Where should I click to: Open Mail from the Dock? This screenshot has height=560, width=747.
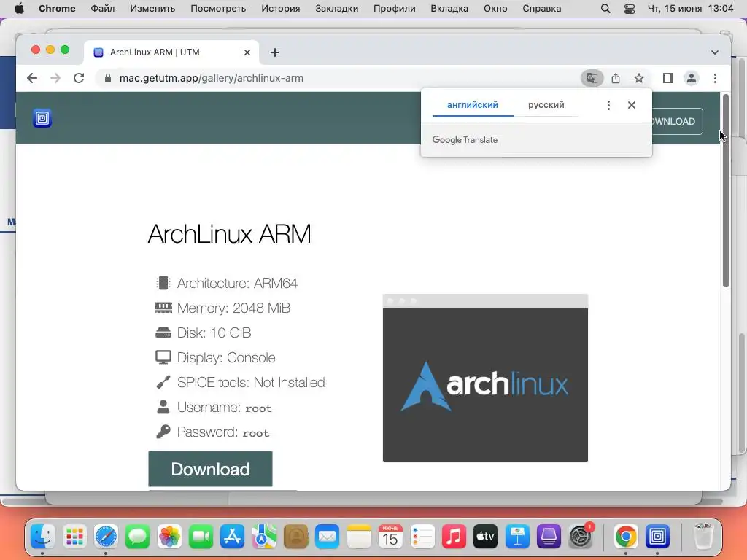tap(327, 537)
